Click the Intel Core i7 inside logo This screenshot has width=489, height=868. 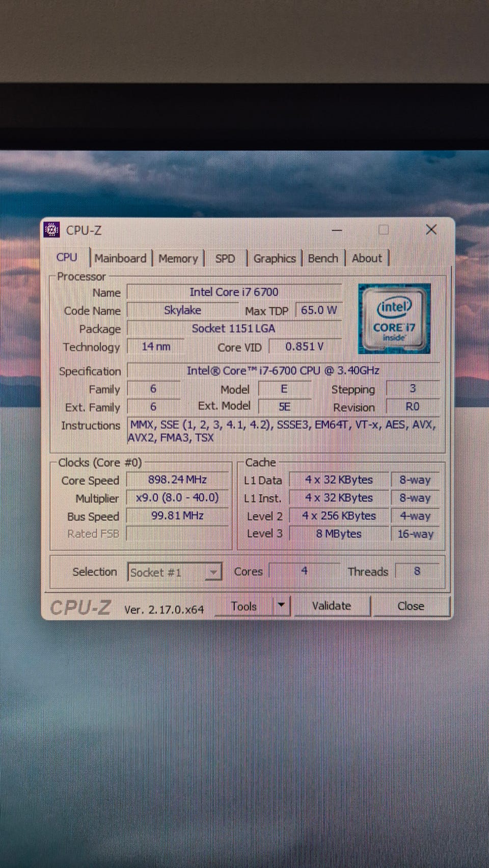pos(394,319)
